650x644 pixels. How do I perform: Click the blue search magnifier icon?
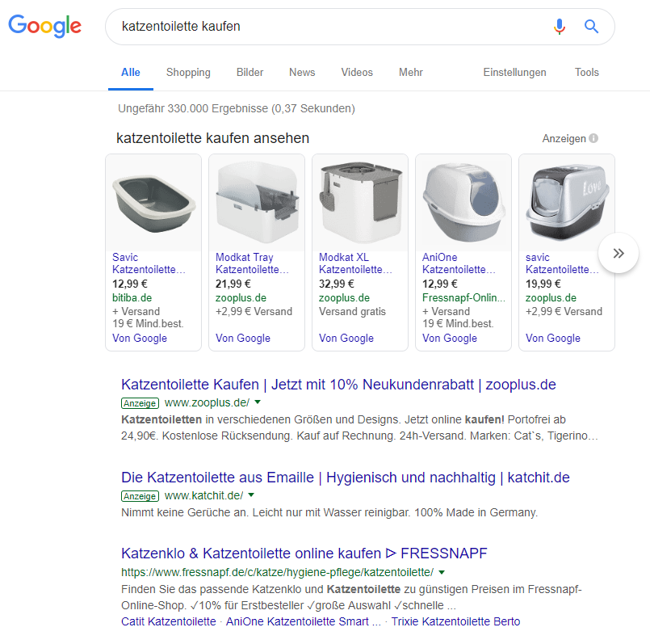[x=591, y=26]
